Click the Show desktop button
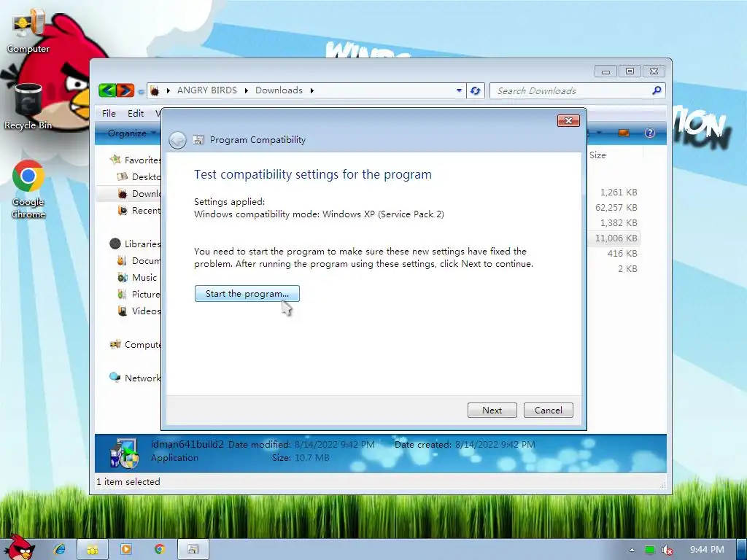 tap(742, 550)
